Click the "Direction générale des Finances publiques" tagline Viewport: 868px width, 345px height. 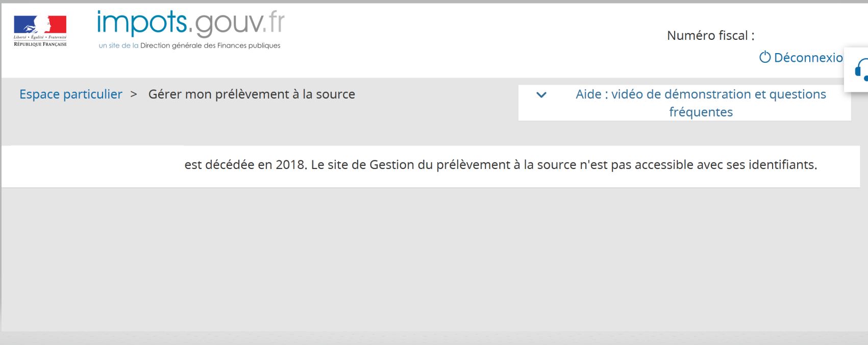210,46
